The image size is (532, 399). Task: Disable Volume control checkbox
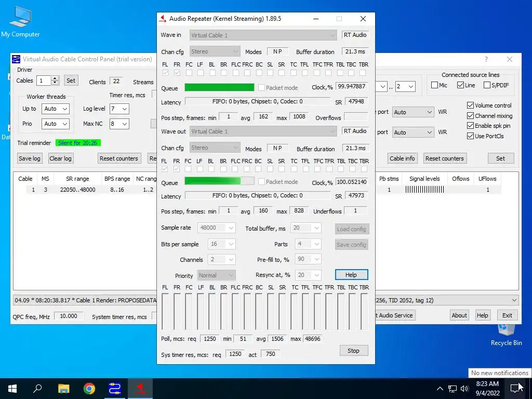(x=470, y=105)
